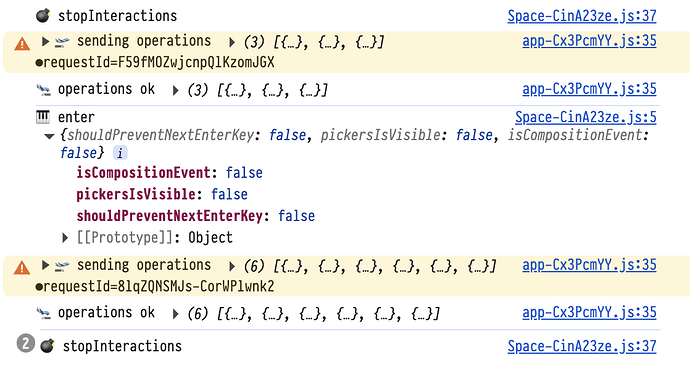Open the app-Cx3PcmYY.js:35 link for operations ok (3)
Viewport: 690px width, 367px height.
coord(589,89)
